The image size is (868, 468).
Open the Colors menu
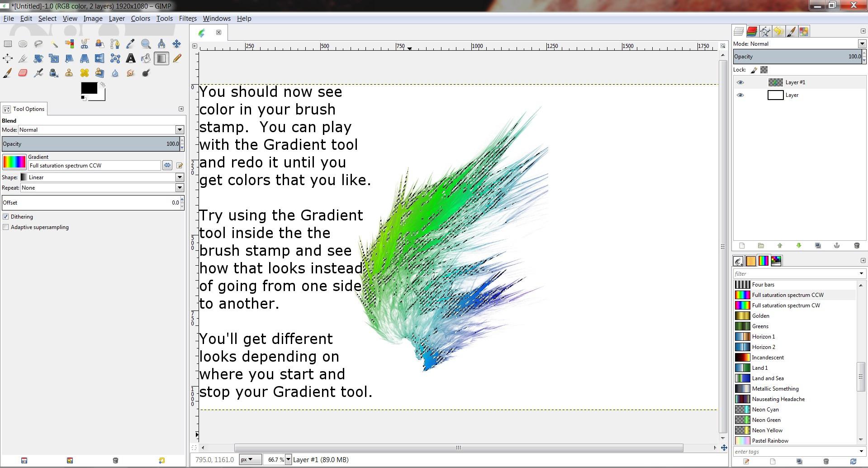click(x=141, y=19)
